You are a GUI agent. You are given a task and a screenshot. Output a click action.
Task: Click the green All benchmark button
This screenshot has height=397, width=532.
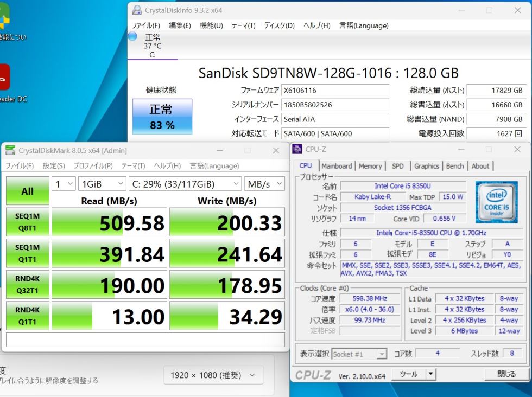(x=28, y=191)
